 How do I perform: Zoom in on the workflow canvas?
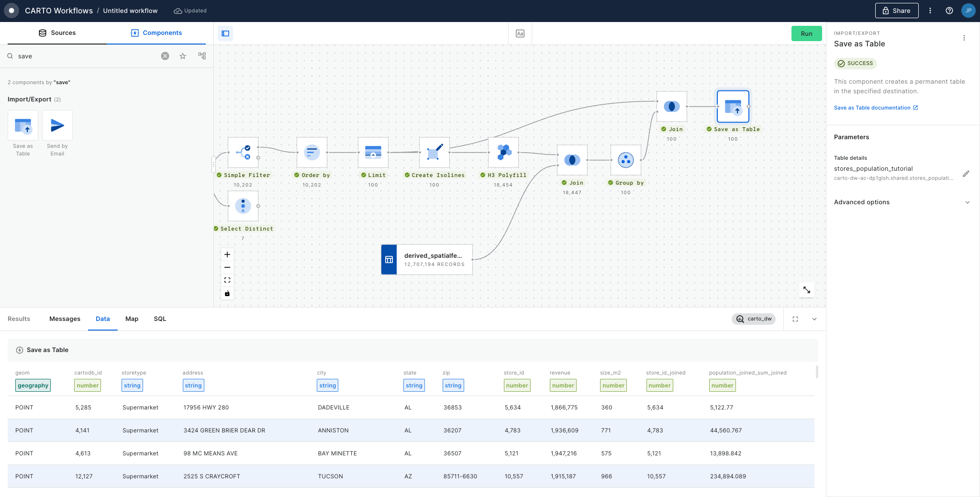pyautogui.click(x=227, y=254)
